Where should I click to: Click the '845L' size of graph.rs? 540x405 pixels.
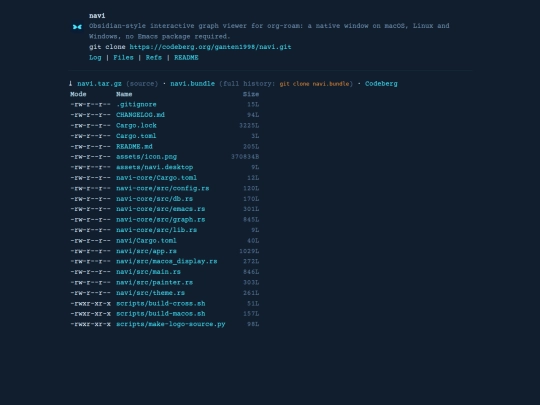click(251, 219)
